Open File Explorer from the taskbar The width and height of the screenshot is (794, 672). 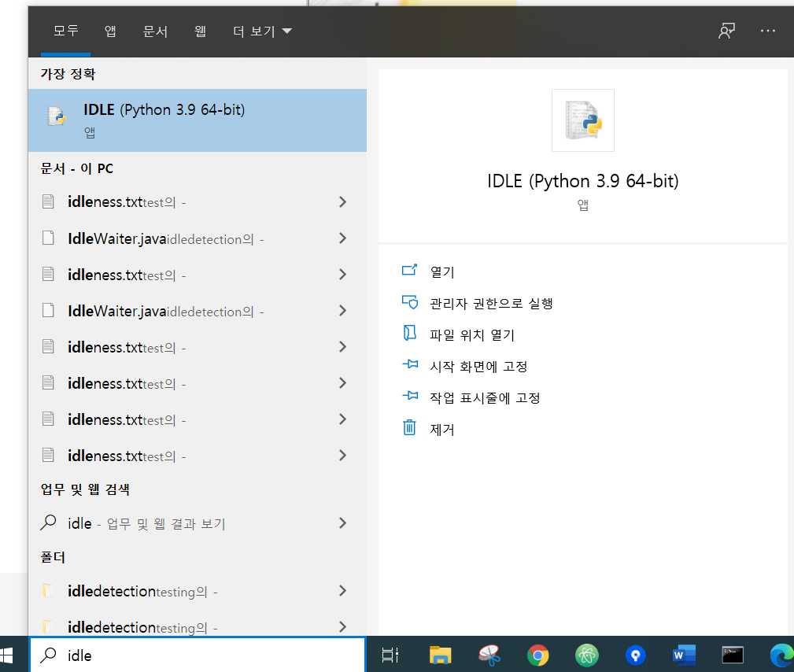click(x=440, y=655)
